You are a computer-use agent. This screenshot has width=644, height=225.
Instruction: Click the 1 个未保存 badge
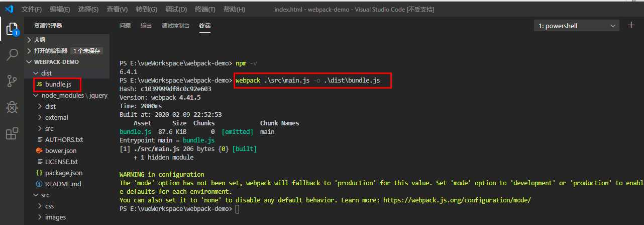click(87, 51)
